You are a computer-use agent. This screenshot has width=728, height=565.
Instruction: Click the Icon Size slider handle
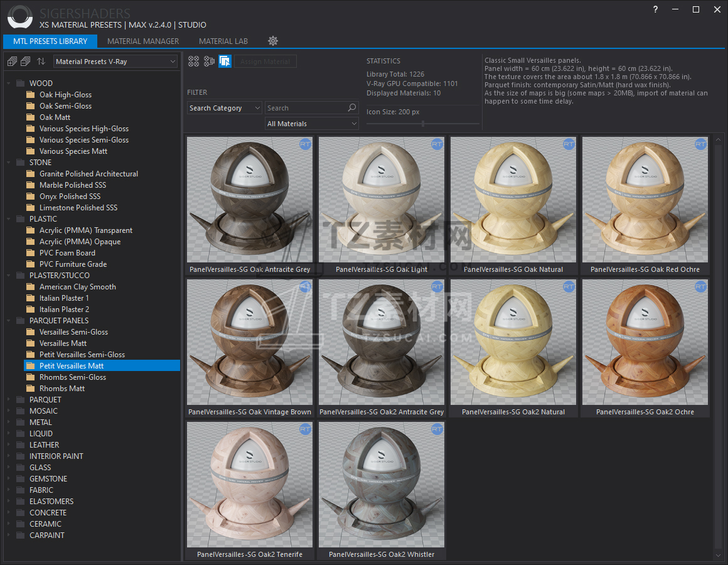pyautogui.click(x=422, y=124)
